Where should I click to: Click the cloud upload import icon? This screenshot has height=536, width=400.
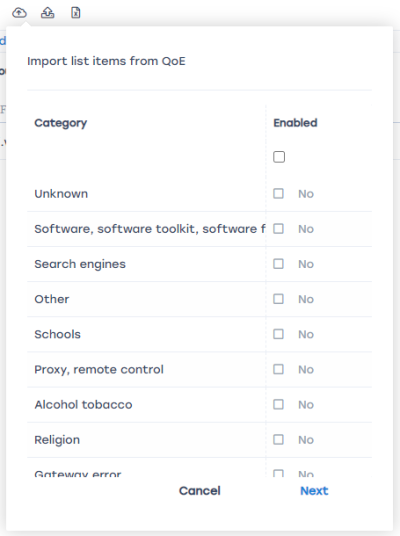tap(19, 13)
